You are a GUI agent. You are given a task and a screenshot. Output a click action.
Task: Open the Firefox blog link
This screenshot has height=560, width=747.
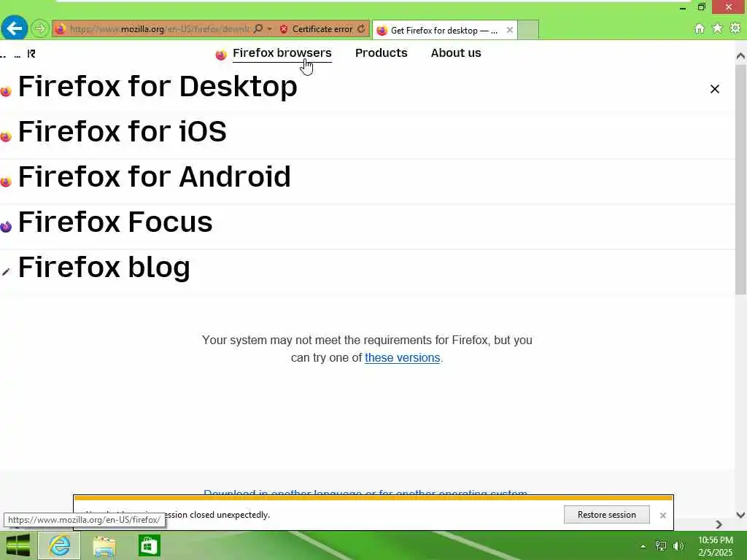click(x=104, y=267)
